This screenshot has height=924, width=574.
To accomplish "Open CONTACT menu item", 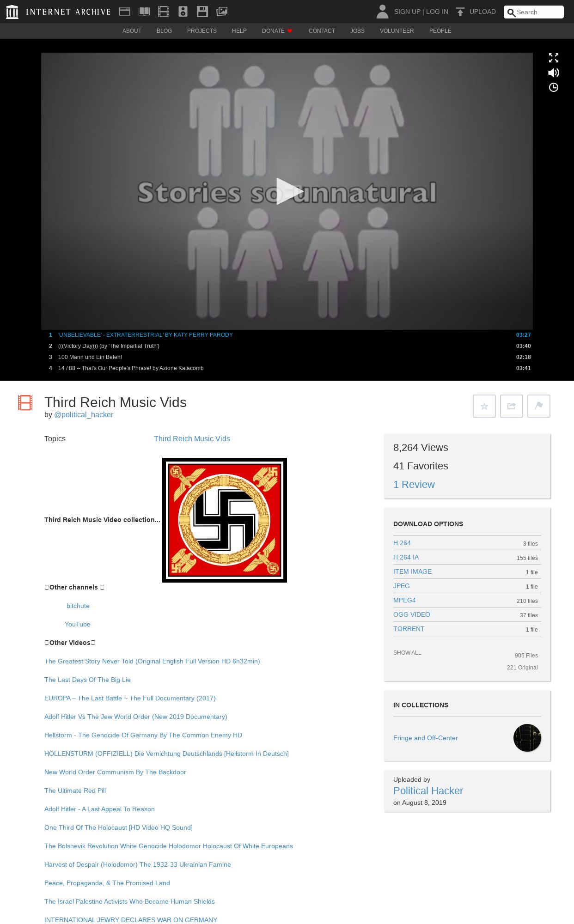I will 322,31.
